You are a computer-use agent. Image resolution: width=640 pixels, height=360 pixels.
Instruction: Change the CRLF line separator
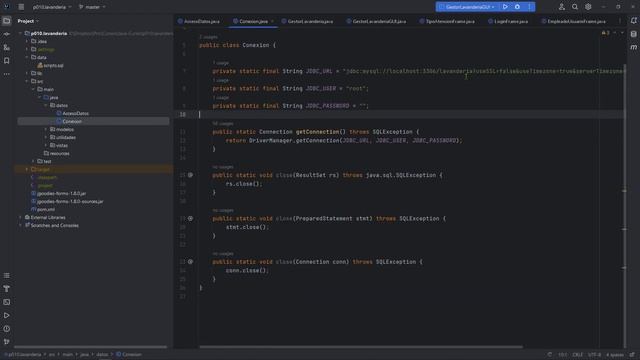pyautogui.click(x=578, y=355)
